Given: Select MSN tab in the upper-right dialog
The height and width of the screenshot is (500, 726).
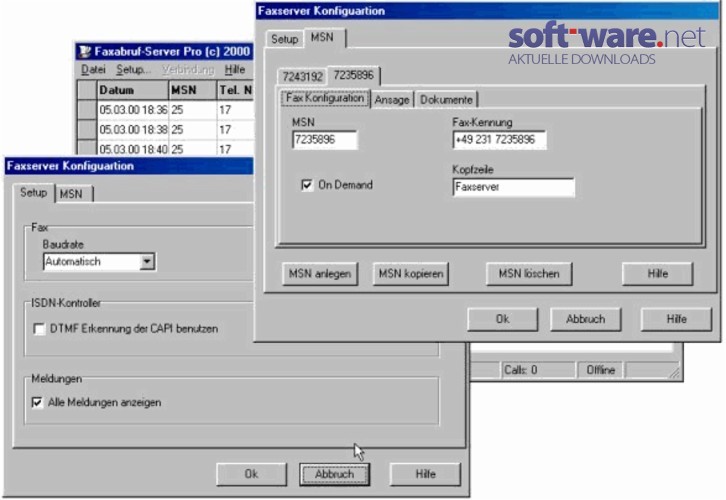Looking at the screenshot, I should click(322, 38).
